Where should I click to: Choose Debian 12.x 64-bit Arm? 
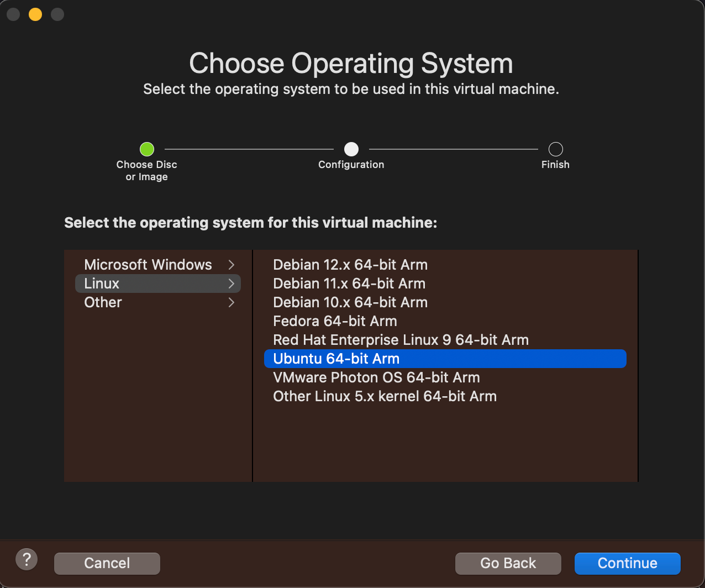pyautogui.click(x=445, y=265)
